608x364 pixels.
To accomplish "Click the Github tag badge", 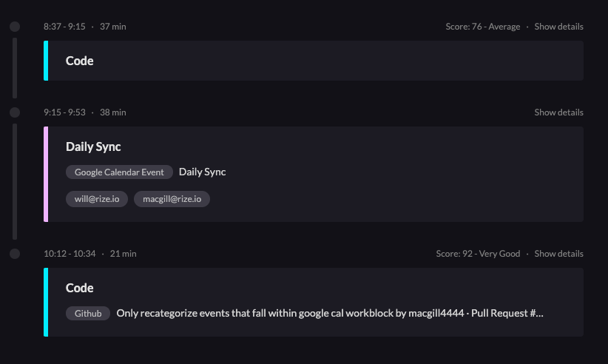I will click(x=88, y=314).
